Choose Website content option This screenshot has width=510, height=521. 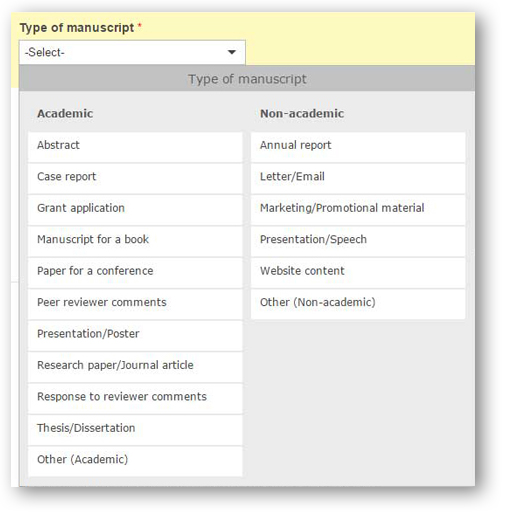[x=358, y=273]
